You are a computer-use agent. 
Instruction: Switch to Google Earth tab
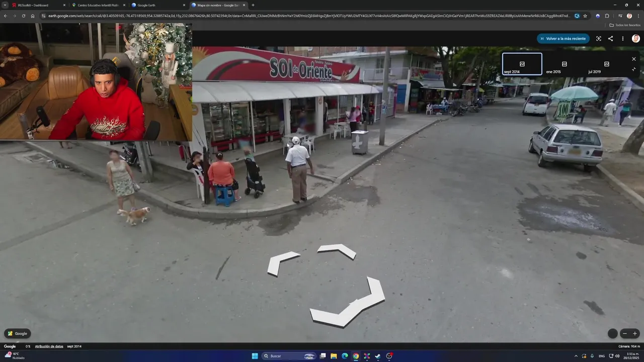coord(158,5)
